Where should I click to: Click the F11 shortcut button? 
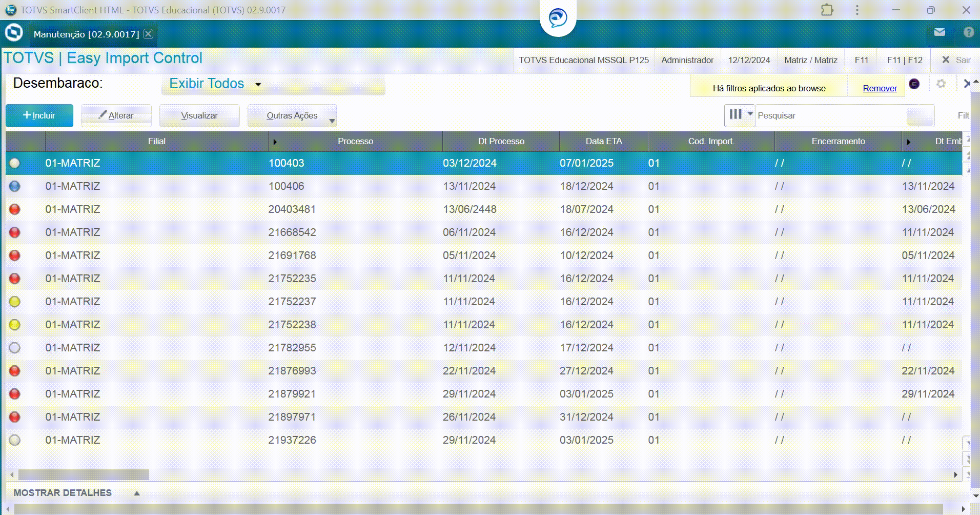tap(862, 60)
